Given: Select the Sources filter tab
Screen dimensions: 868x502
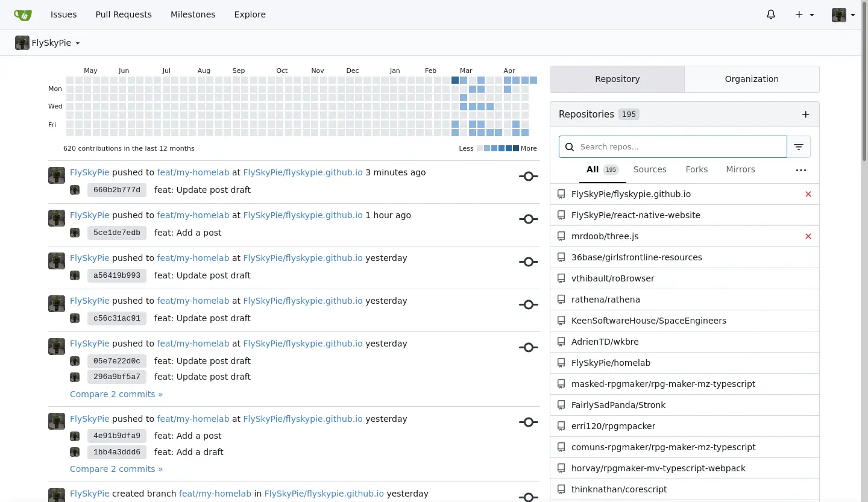Looking at the screenshot, I should (650, 170).
